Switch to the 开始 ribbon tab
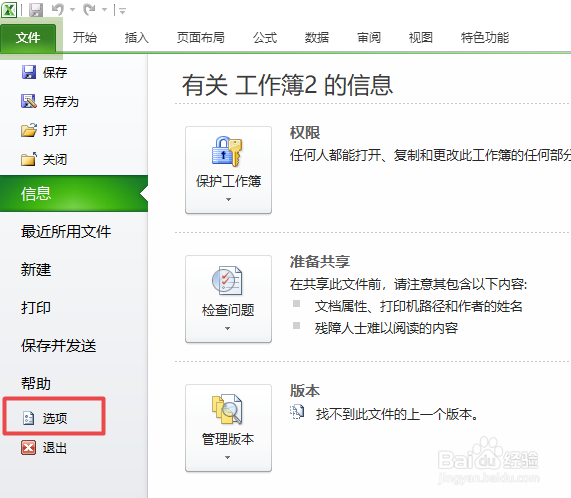This screenshot has width=571, height=498. pyautogui.click(x=84, y=37)
